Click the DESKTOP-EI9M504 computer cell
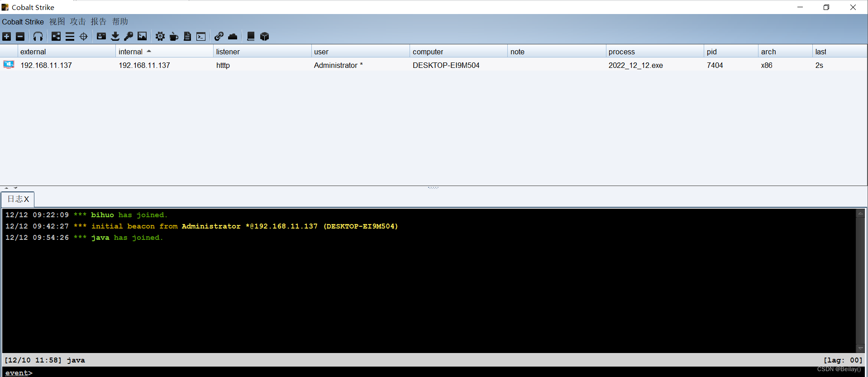Viewport: 868px width, 377px height. point(446,65)
